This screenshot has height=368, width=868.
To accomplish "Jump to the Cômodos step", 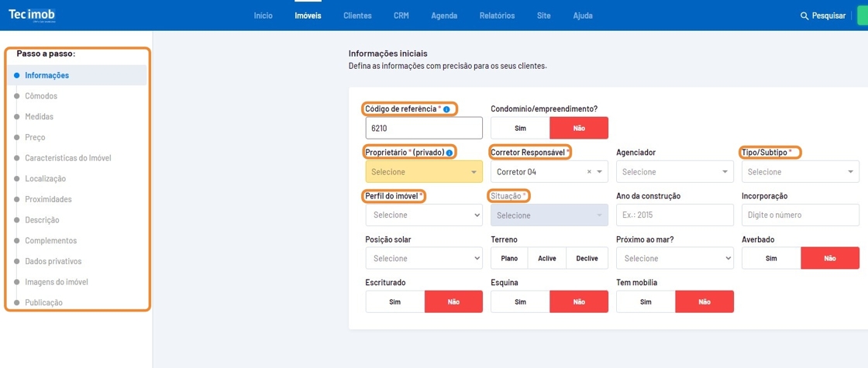I will [x=41, y=96].
